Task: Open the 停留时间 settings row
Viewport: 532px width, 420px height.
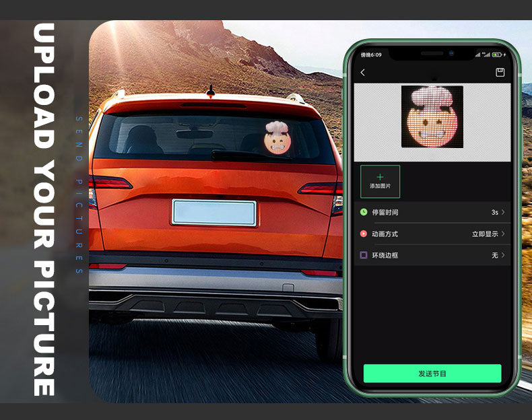Action: (x=432, y=212)
